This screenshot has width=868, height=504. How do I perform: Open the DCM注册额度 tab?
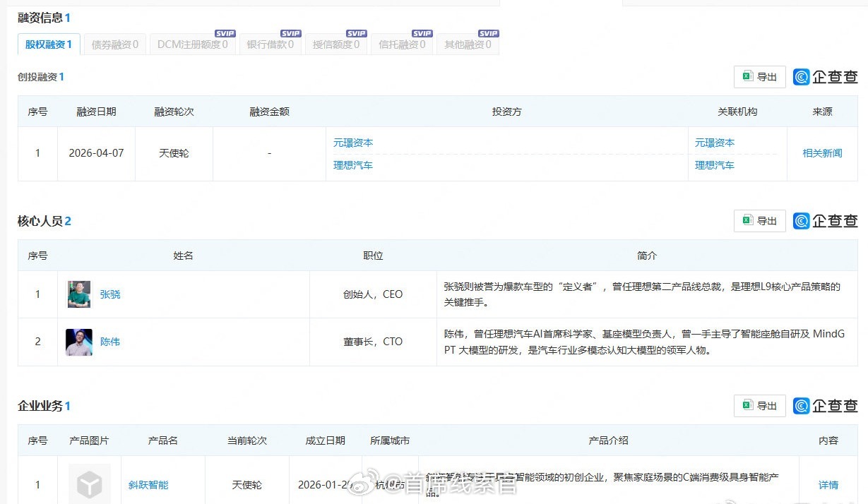pyautogui.click(x=192, y=44)
